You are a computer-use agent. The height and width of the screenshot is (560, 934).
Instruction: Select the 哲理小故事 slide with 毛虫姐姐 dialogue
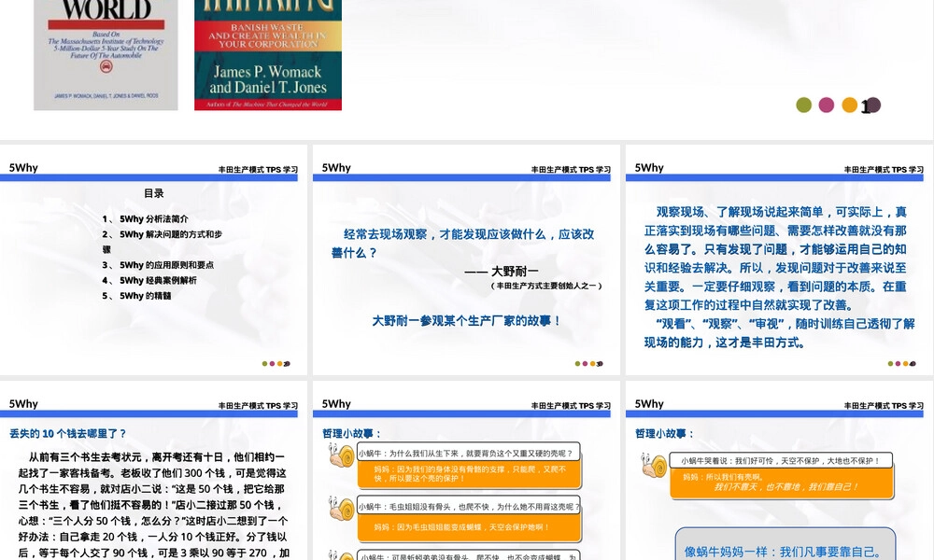[466, 470]
